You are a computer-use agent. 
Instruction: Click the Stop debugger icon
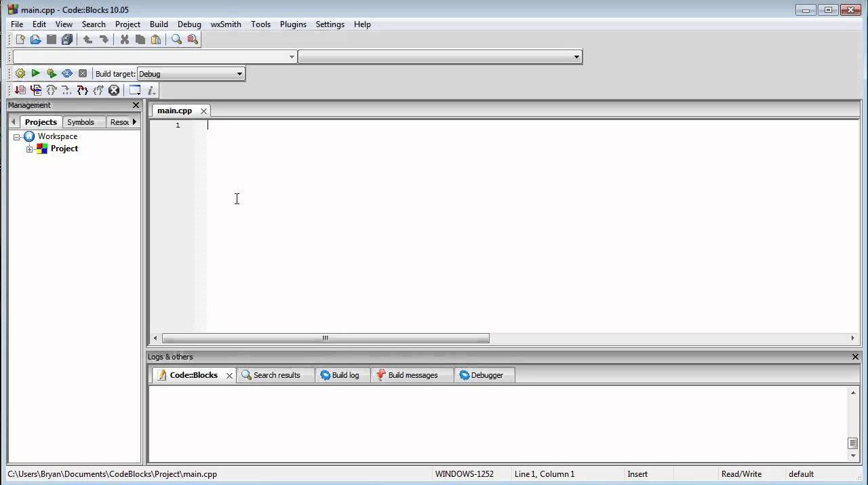(114, 90)
